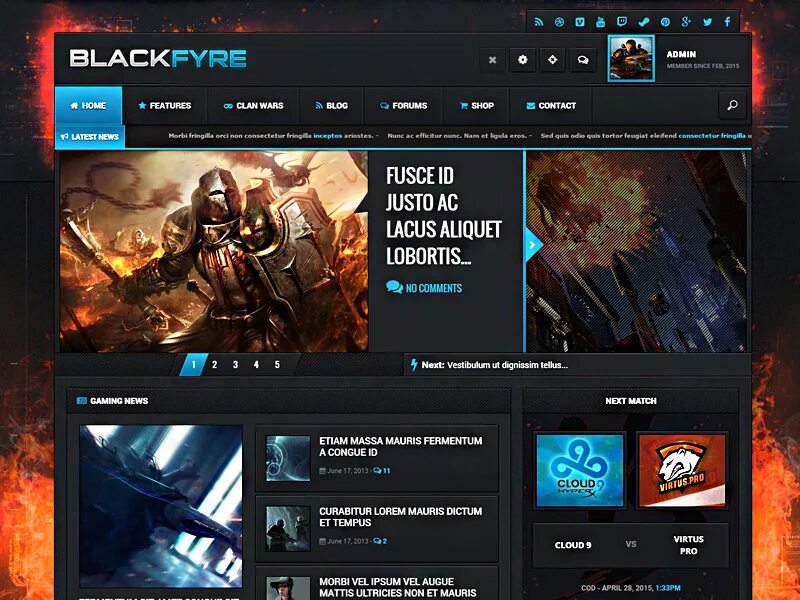Open the search magnifier icon
Image resolution: width=800 pixels, height=600 pixels.
(732, 105)
